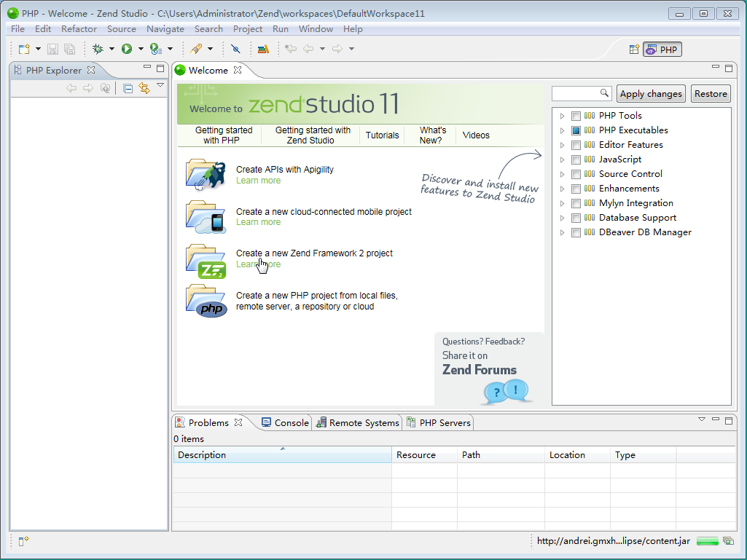Click the magnifier icon in feature search box
747x560 pixels.
tap(604, 93)
